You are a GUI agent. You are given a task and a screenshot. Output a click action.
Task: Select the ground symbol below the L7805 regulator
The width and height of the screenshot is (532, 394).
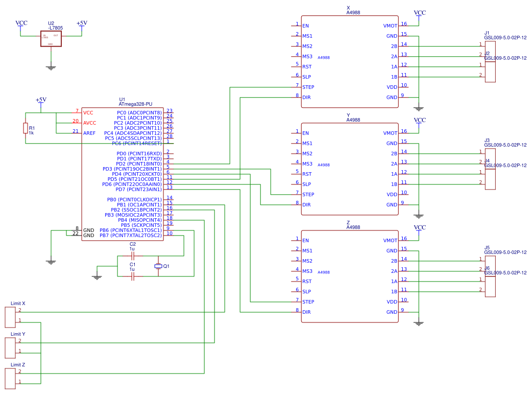(x=51, y=67)
